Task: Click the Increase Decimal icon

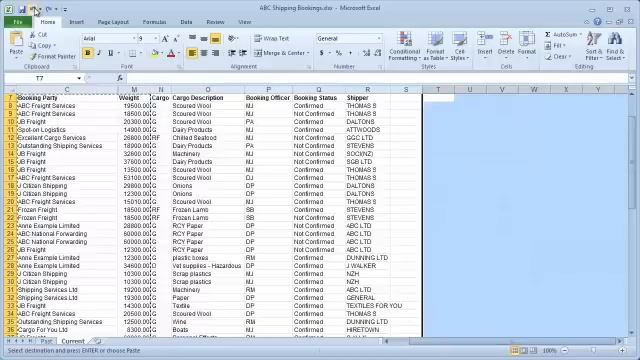Action: click(x=366, y=53)
